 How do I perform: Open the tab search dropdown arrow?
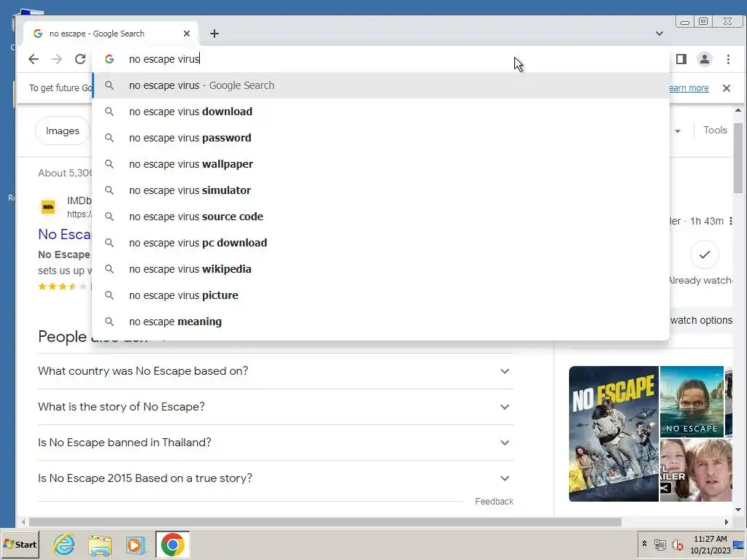click(x=659, y=34)
